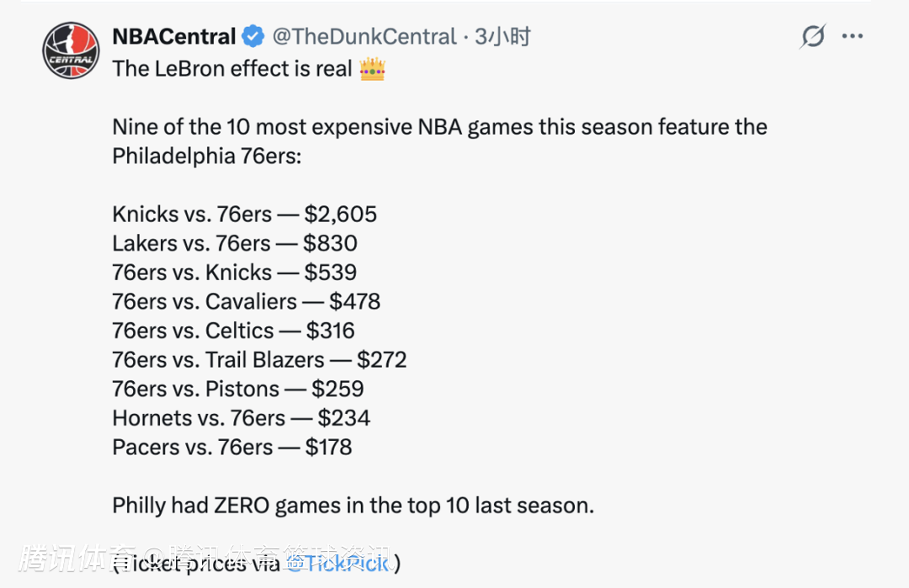Screen dimensions: 909x588
Task: Click the 'Nine of the 10 most expensive' sentence
Action: [440, 141]
